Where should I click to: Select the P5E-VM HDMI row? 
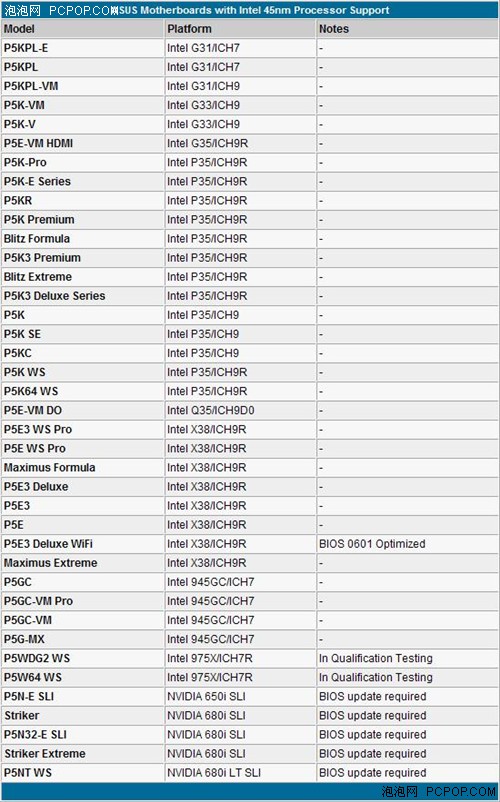[x=249, y=143]
